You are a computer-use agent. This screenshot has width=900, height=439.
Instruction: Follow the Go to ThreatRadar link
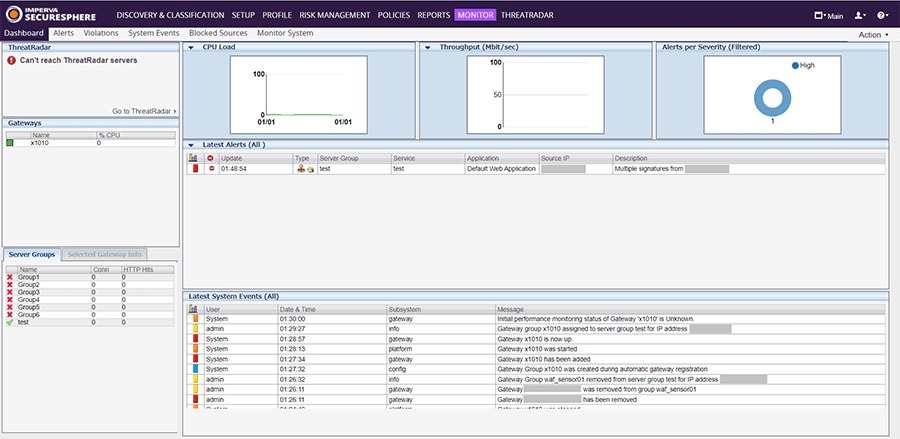tap(143, 111)
